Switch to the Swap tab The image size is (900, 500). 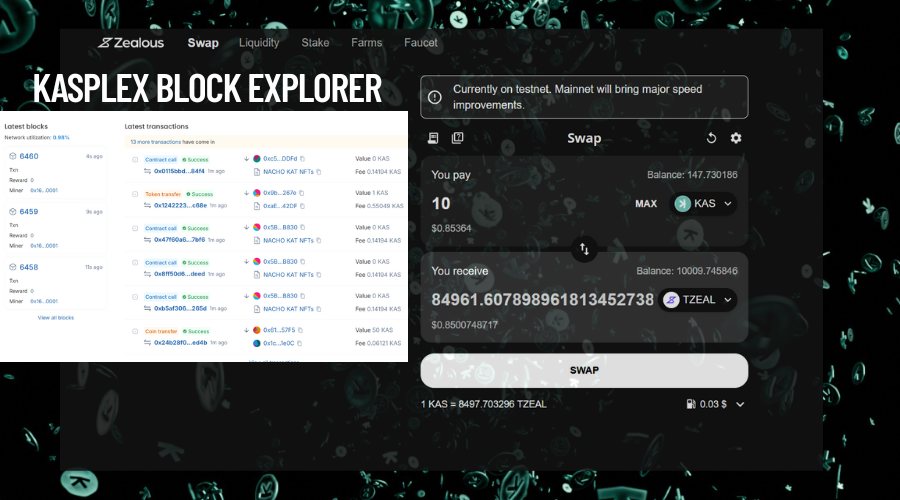tap(203, 42)
